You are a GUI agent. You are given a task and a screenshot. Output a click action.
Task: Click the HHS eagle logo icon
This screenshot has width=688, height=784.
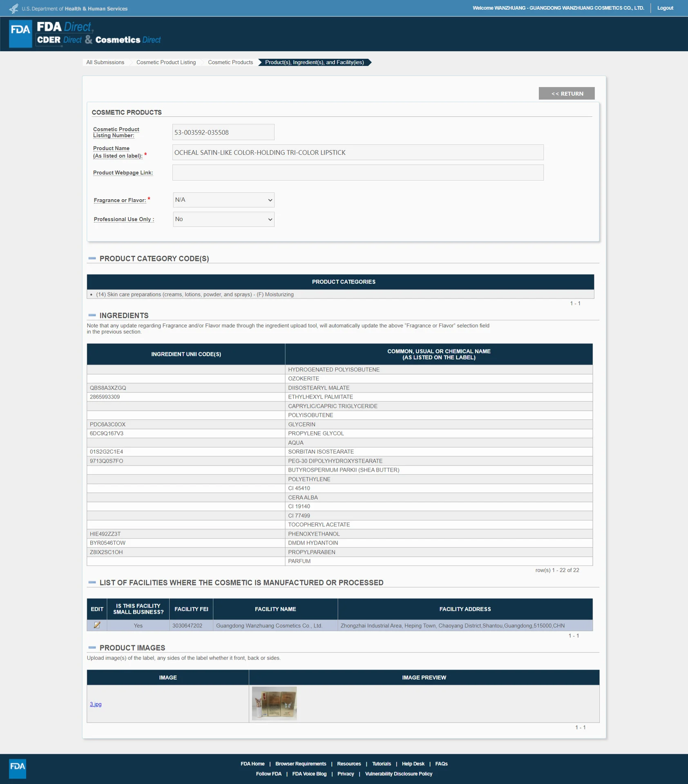coord(14,8)
